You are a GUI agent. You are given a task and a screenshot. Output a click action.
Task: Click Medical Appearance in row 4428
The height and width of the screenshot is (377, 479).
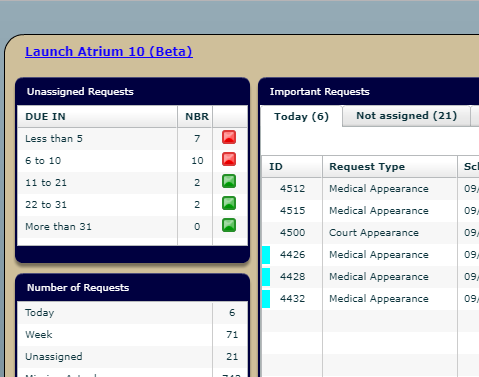pos(379,277)
